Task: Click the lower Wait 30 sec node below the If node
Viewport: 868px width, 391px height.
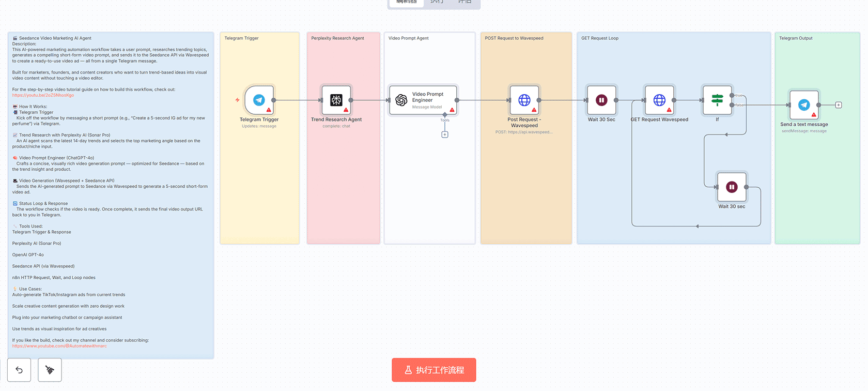Action: (732, 187)
